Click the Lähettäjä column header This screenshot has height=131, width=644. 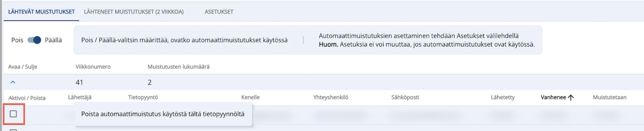coord(80,97)
